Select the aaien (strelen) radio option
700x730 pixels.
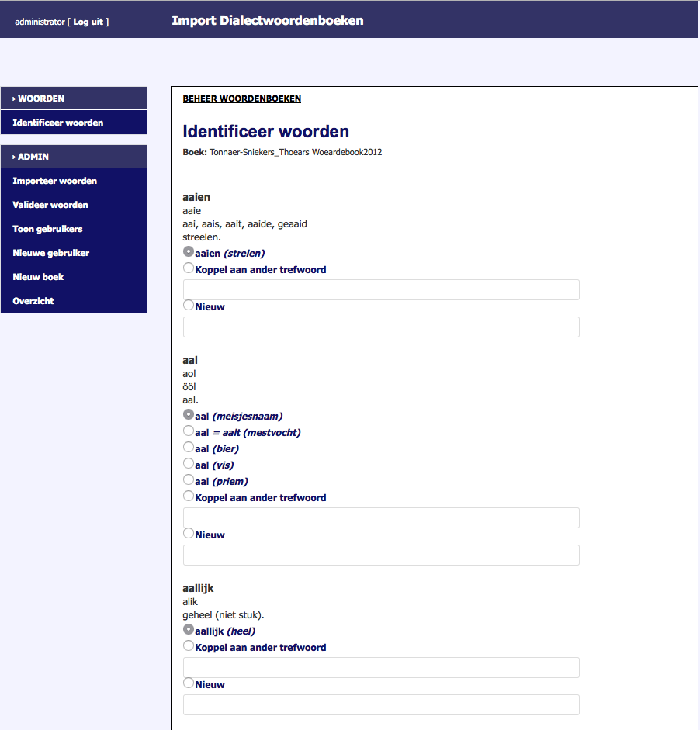click(189, 252)
